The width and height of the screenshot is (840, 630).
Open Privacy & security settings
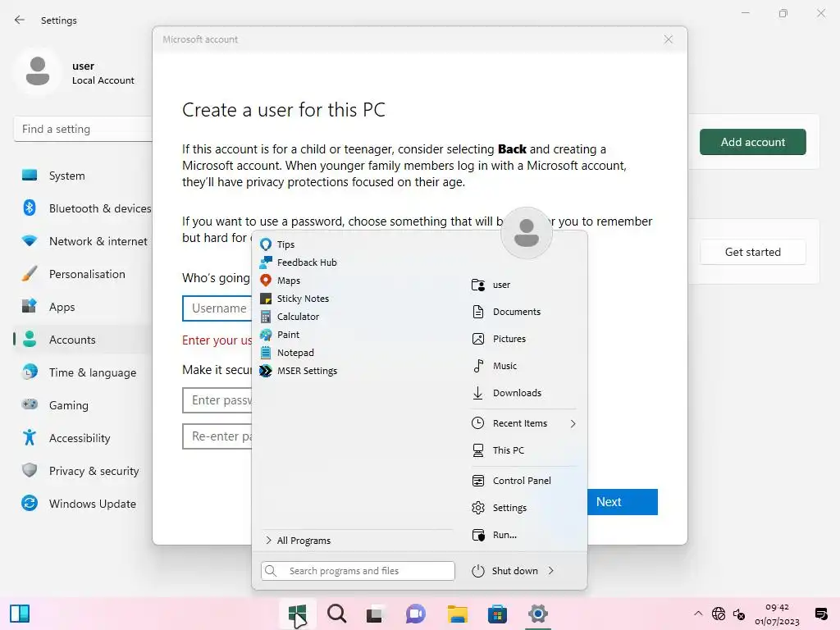coord(84,471)
